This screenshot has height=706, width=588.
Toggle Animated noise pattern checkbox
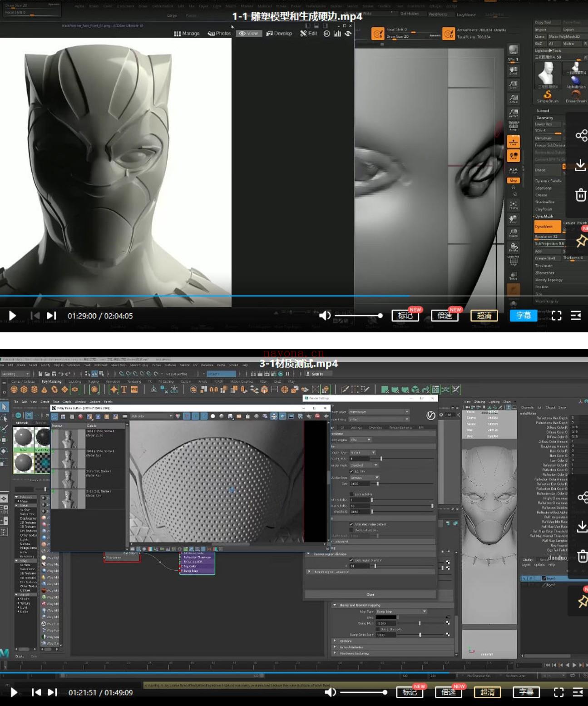click(351, 524)
